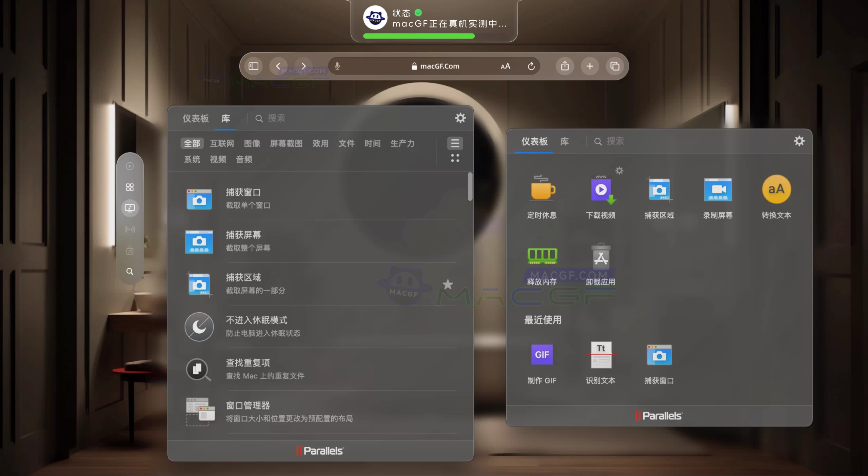The image size is (868, 476).
Task: Switch library to list view layout
Action: [455, 143]
